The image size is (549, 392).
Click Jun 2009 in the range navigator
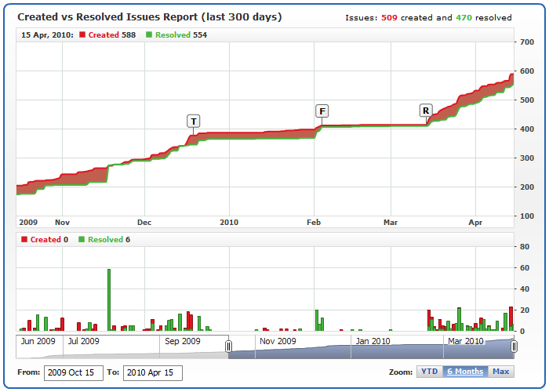tap(38, 341)
